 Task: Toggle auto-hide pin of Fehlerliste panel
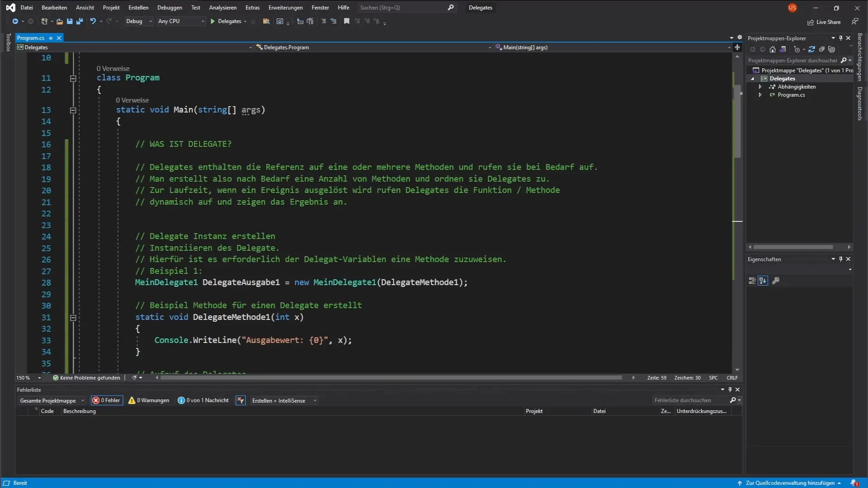[730, 389]
